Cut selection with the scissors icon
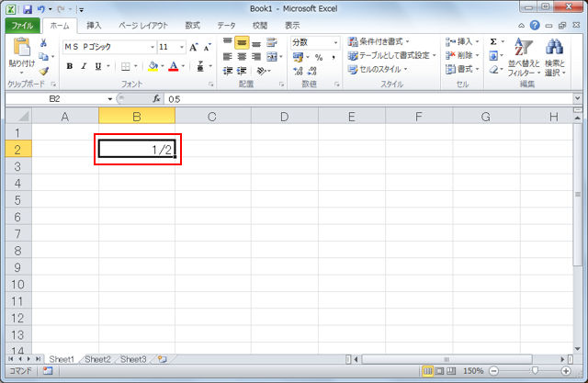The height and width of the screenshot is (383, 588). (x=43, y=43)
